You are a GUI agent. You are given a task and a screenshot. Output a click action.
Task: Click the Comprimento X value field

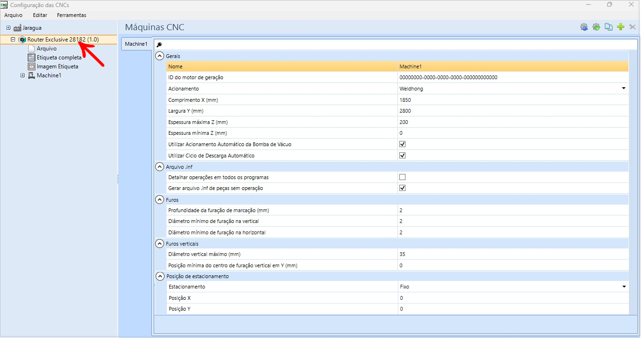click(513, 100)
